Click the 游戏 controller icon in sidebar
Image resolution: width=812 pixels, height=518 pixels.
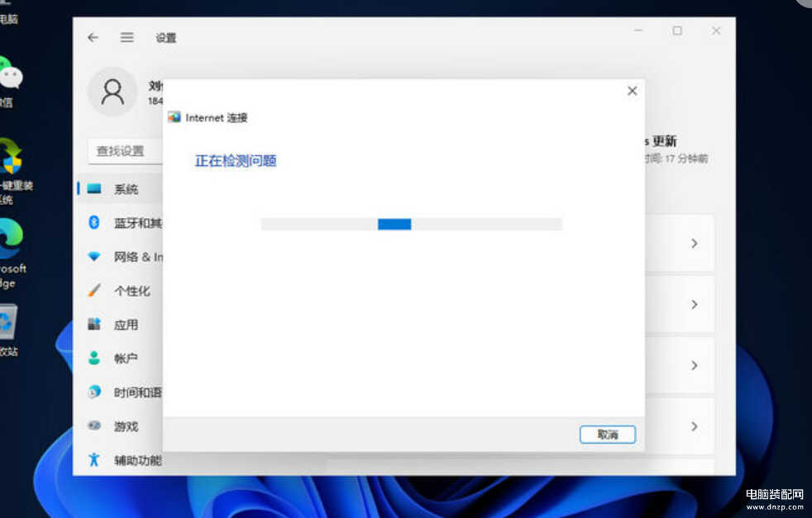(x=94, y=425)
